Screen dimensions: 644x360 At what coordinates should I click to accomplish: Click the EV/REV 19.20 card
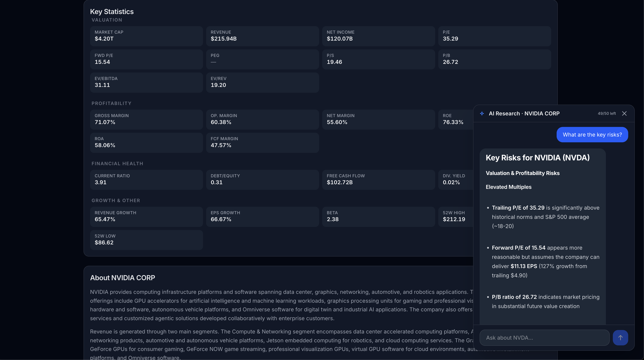(263, 82)
